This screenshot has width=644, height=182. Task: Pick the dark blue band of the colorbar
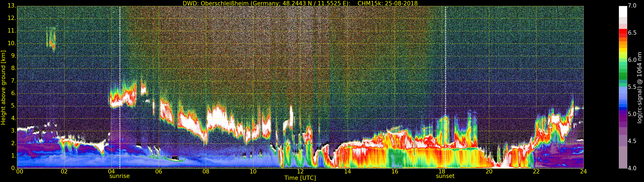(623, 109)
